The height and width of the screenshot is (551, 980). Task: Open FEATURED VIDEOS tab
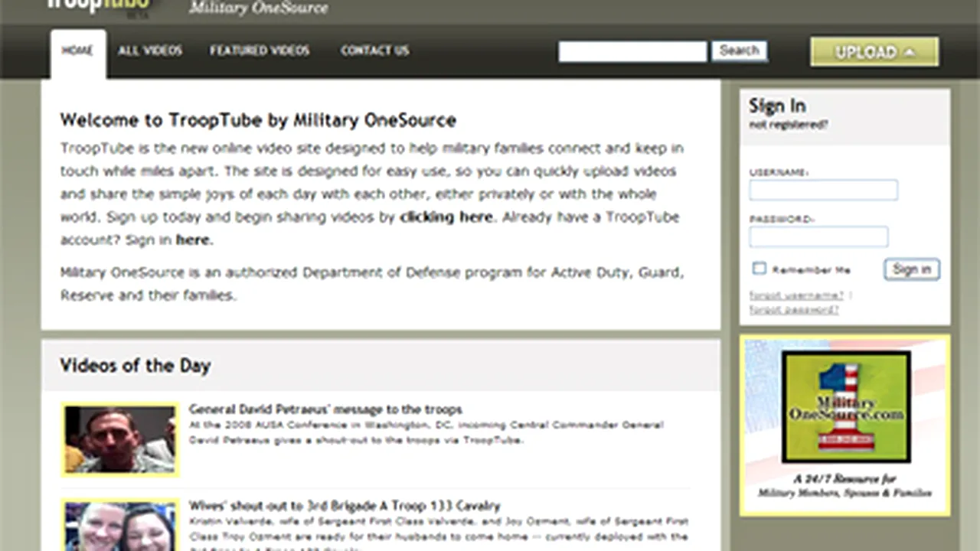260,51
